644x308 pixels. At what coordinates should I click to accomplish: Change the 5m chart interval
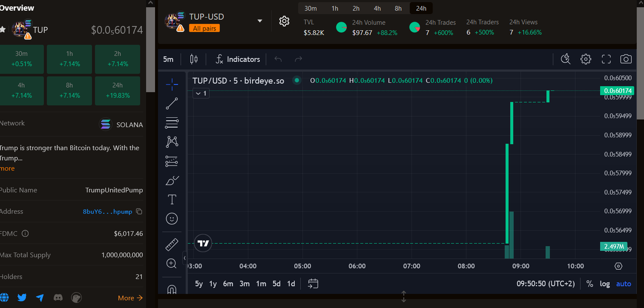[x=169, y=59]
